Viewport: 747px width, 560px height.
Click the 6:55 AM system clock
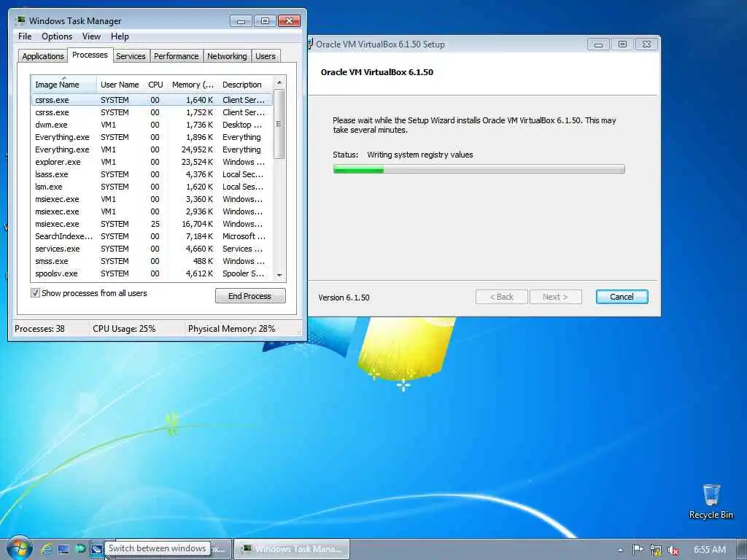[x=709, y=550]
